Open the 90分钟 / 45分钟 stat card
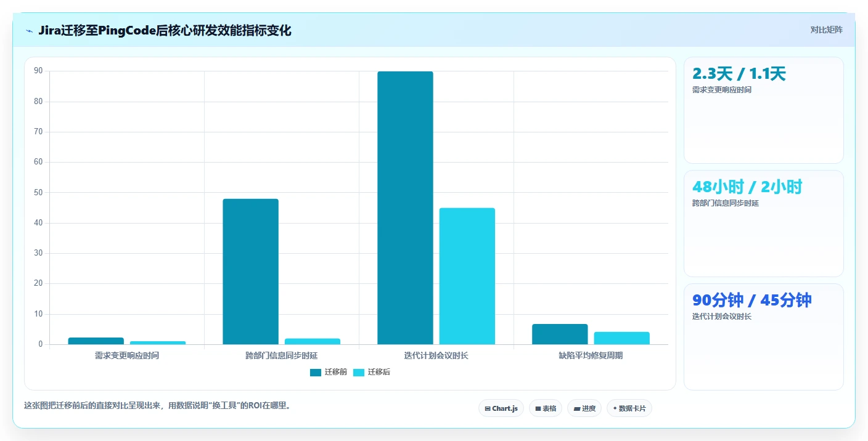This screenshot has width=868, height=441. click(x=764, y=337)
